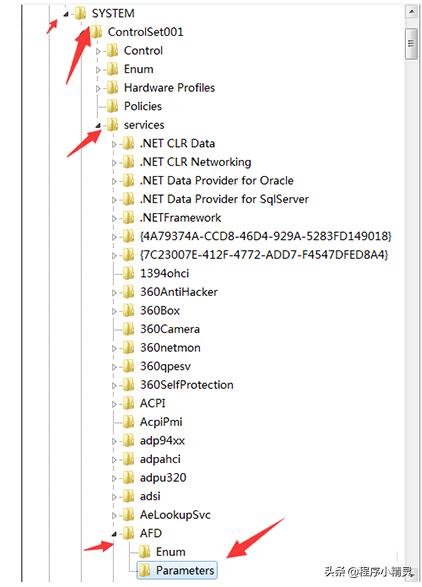Click the 360Camera folder icon
Screen dimensions: 422x587
[128, 329]
